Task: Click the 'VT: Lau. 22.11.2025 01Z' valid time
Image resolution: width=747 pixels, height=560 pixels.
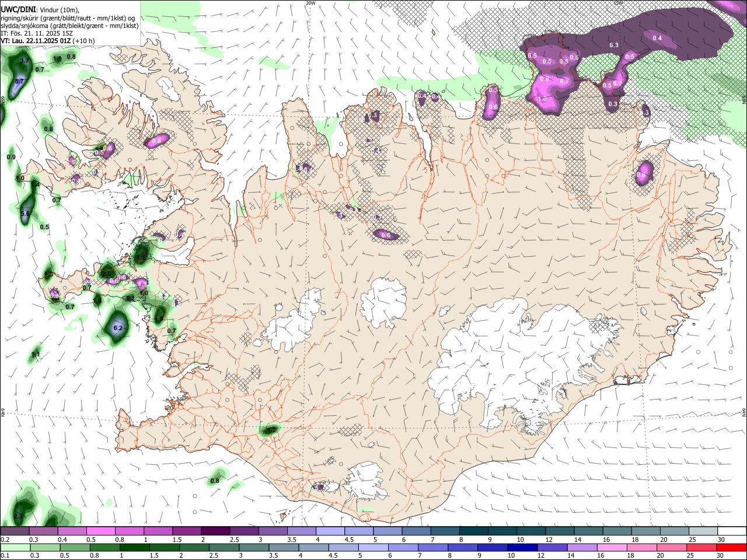Action: coord(36,41)
